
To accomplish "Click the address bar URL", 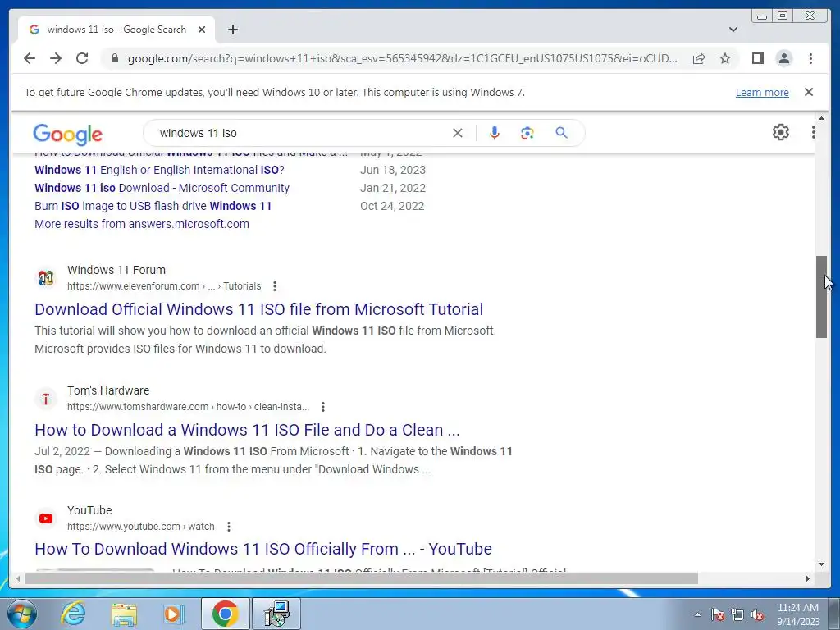I will 402,58.
